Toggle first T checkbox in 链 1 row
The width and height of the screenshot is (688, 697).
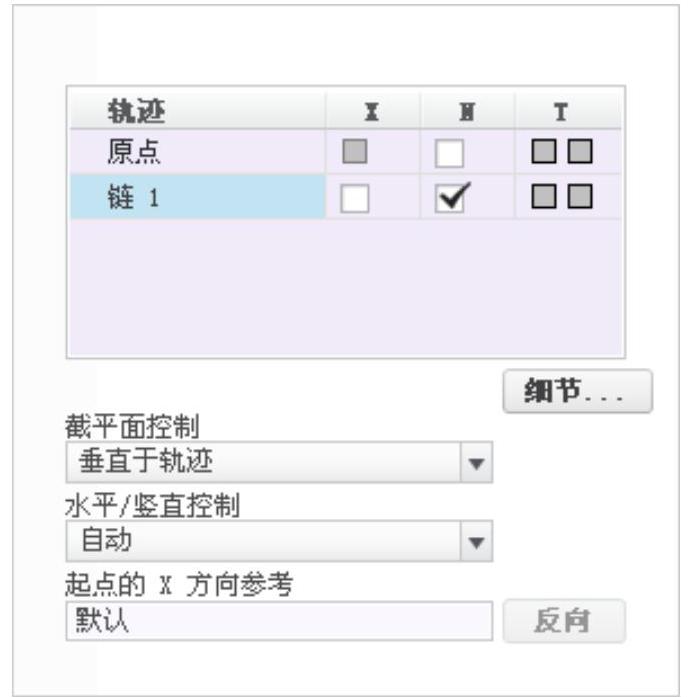[x=544, y=196]
